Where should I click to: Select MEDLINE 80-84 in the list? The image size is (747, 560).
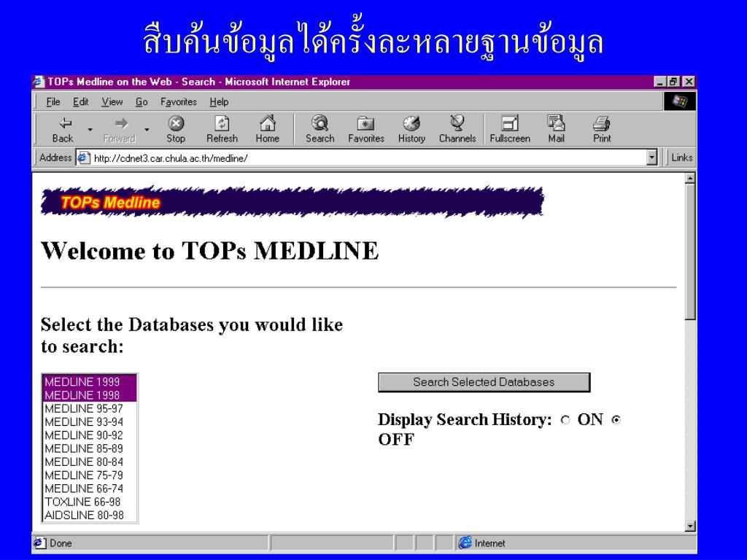[90, 462]
